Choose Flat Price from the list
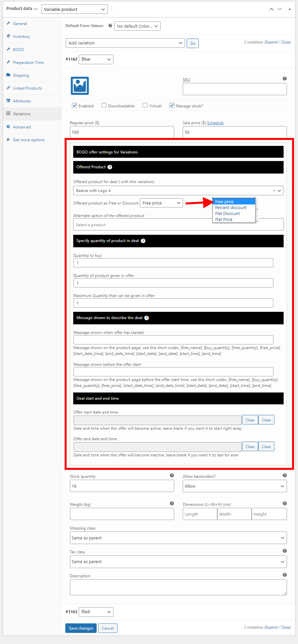 click(x=234, y=220)
